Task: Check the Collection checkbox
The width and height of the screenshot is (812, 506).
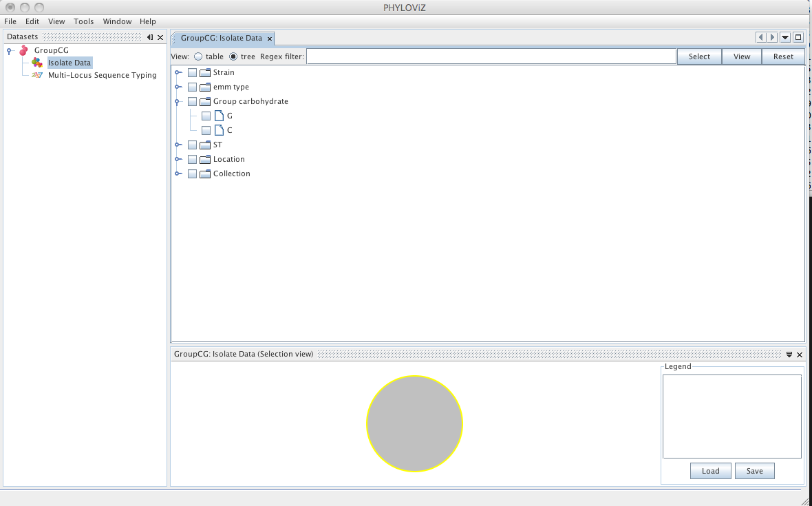Action: 192,174
